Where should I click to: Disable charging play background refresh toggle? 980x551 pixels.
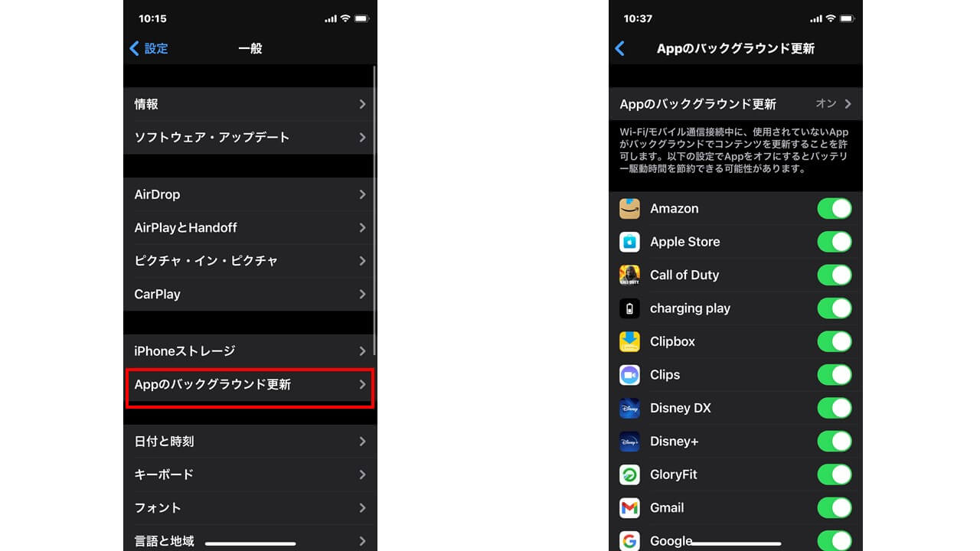(x=835, y=308)
